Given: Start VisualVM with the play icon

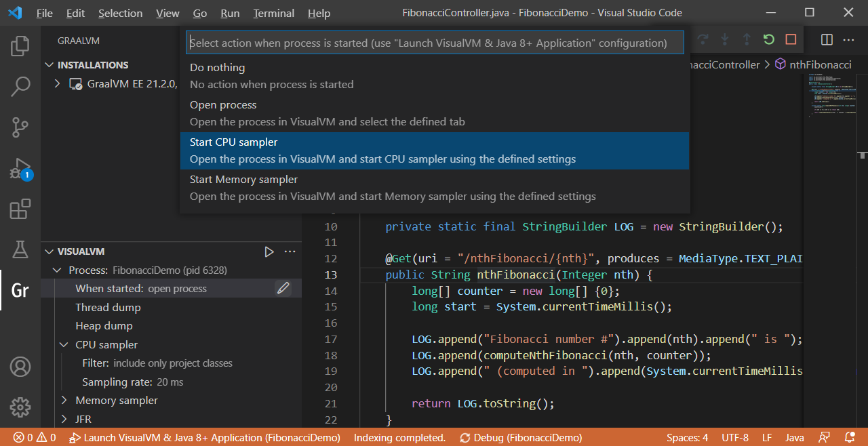Looking at the screenshot, I should tap(269, 251).
